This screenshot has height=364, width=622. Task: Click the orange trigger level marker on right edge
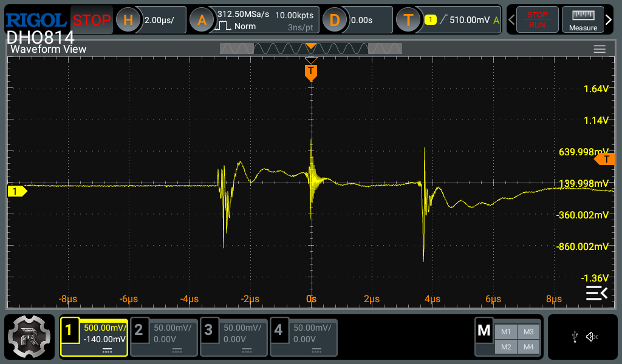[604, 159]
